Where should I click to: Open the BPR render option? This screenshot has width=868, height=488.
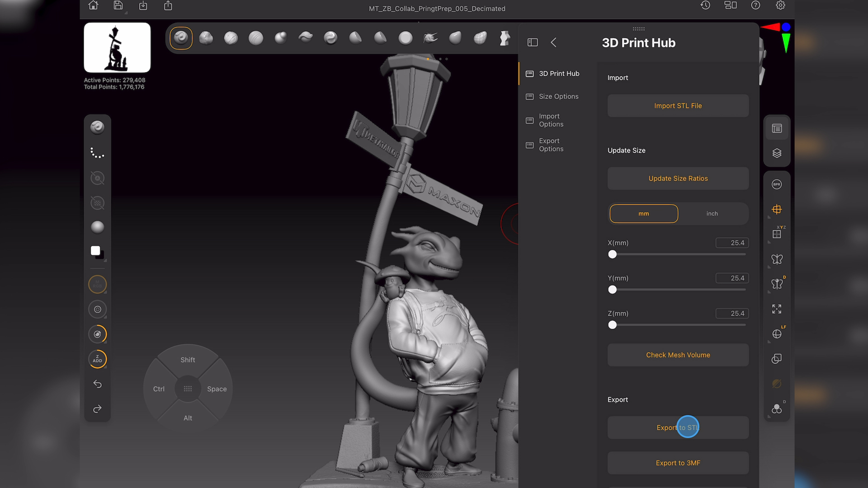[776, 184]
